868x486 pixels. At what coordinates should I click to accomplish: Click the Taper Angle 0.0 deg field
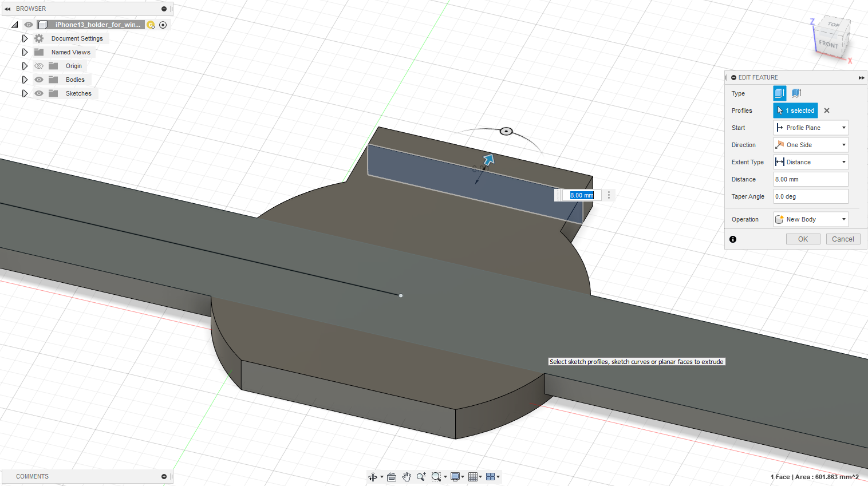tap(811, 196)
